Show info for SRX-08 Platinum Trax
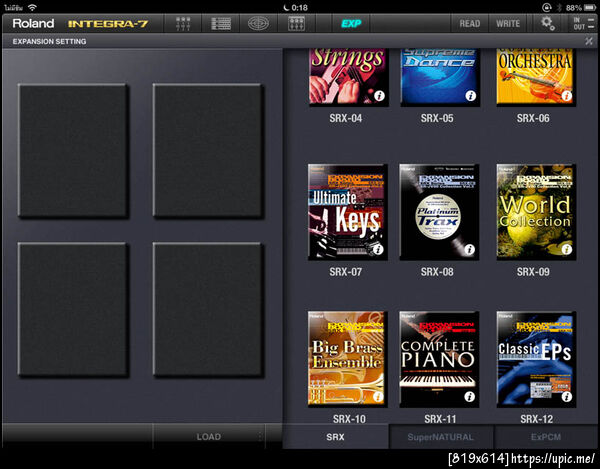The width and height of the screenshot is (600, 469). (x=470, y=250)
